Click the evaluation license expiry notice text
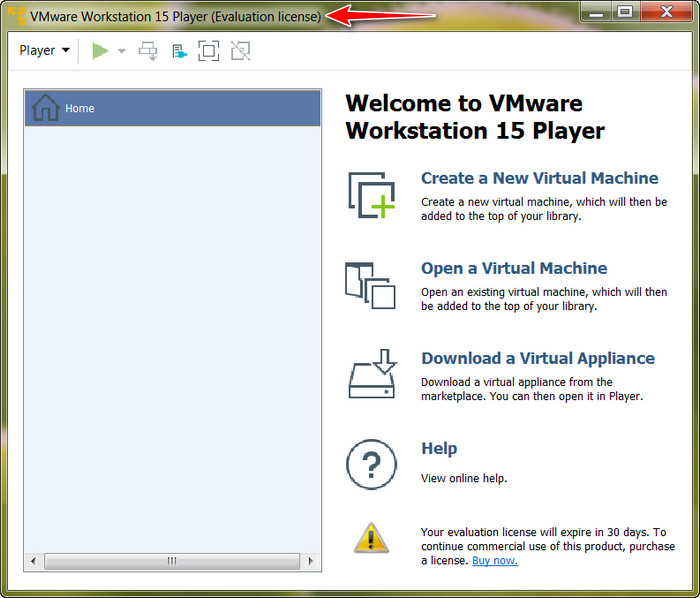 pyautogui.click(x=548, y=546)
